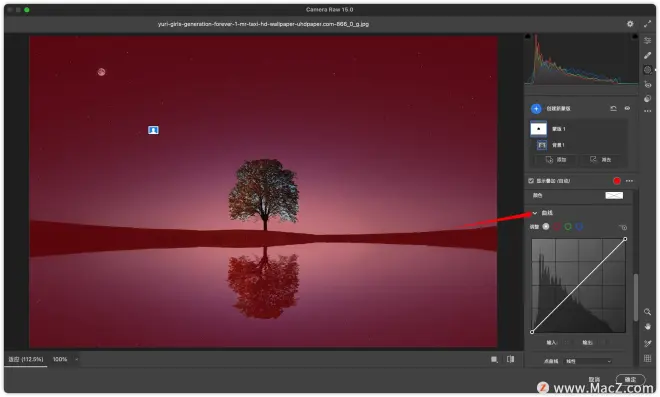Click the green window maximize button
Viewport: 660px width, 397px height.
pyautogui.click(x=27, y=10)
